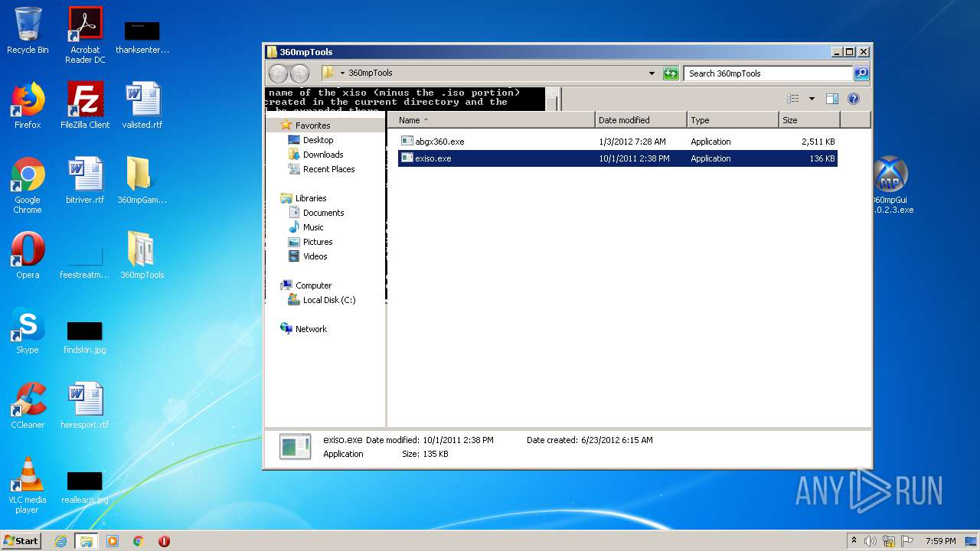The height and width of the screenshot is (551, 980).
Task: Open Opera from the taskbar
Action: (x=164, y=541)
